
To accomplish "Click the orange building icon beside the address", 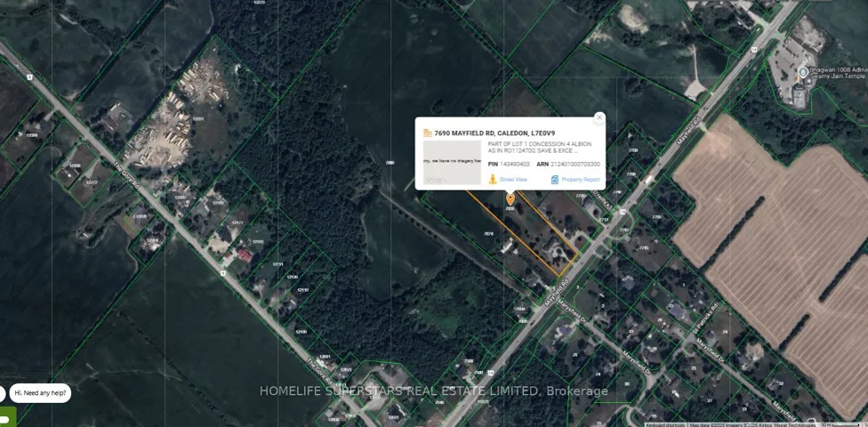I will [x=427, y=133].
